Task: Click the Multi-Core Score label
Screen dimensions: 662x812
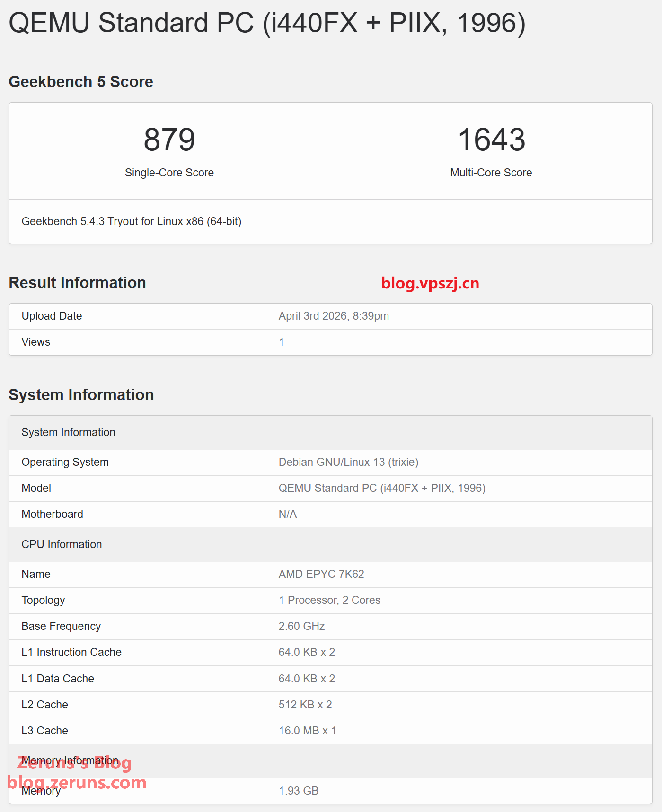Action: (491, 173)
